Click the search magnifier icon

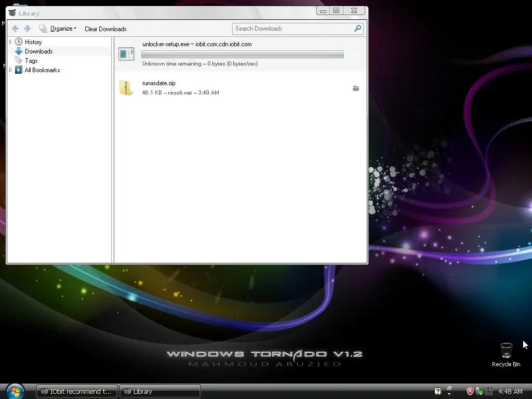[x=357, y=29]
